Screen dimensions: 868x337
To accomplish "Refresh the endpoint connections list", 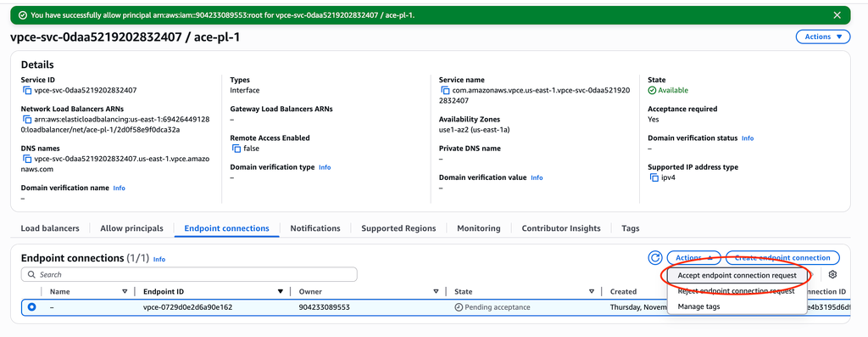I will point(655,258).
